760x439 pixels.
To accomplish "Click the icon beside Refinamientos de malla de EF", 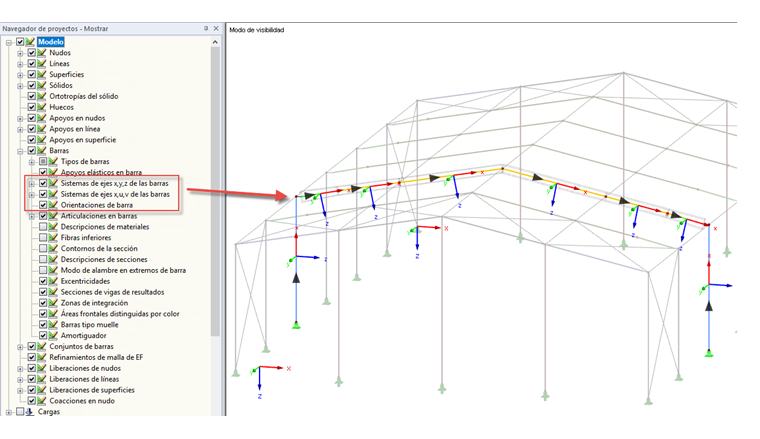I will [x=42, y=357].
